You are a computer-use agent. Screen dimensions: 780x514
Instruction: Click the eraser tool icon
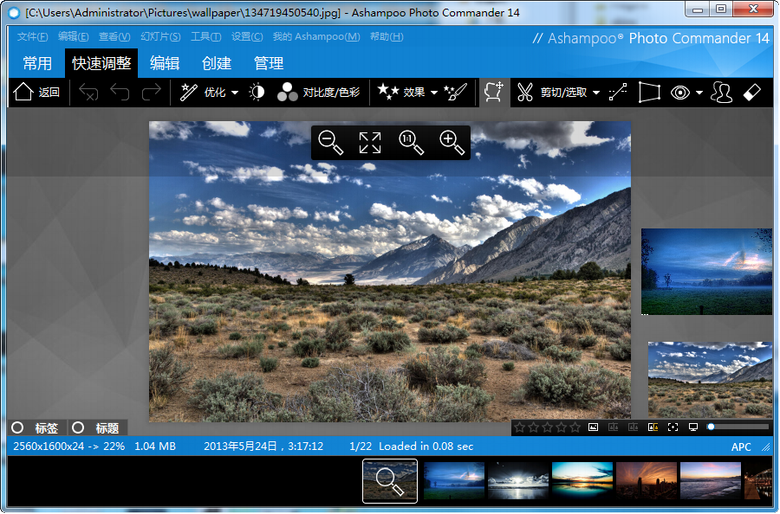753,93
